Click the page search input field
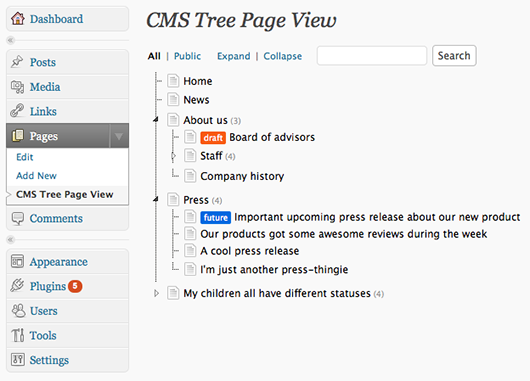This screenshot has height=381, width=530. pos(372,55)
